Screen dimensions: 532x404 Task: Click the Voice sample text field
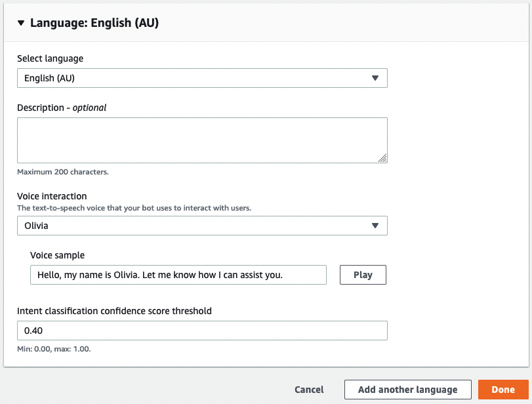[x=178, y=275]
